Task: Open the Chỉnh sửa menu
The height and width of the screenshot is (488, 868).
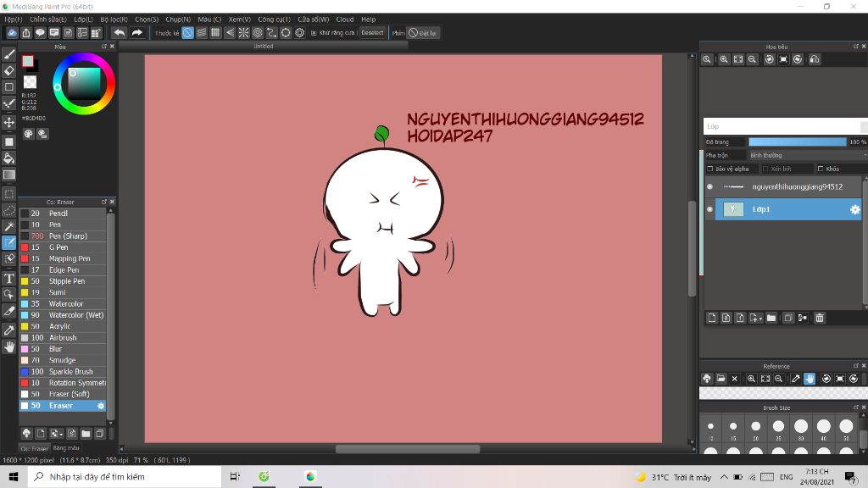Action: pyautogui.click(x=48, y=19)
